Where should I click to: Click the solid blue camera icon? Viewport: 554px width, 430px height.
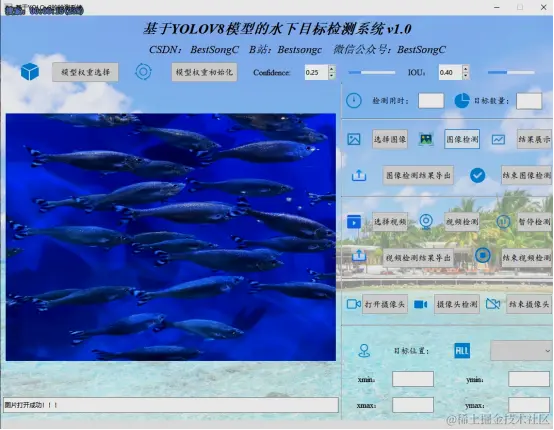pos(420,304)
